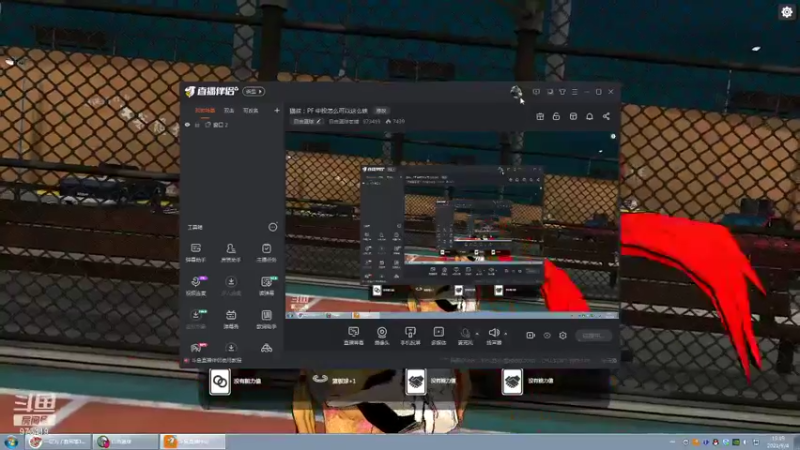Click the download tool in bottom toolbox row

click(x=231, y=348)
